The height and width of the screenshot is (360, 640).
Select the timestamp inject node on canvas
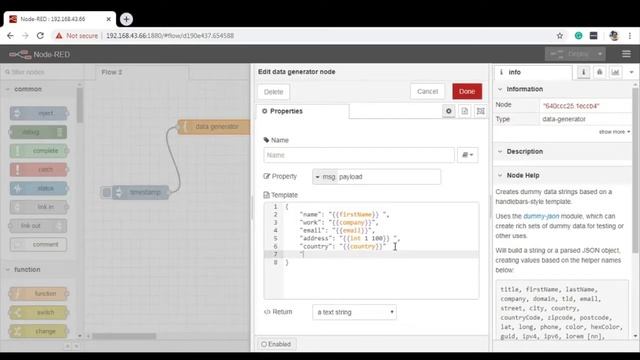pos(141,192)
